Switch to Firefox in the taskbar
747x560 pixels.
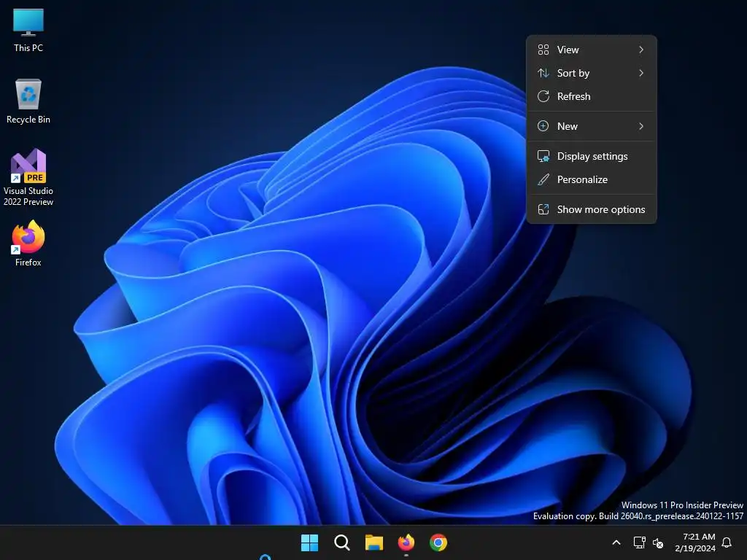coord(406,542)
